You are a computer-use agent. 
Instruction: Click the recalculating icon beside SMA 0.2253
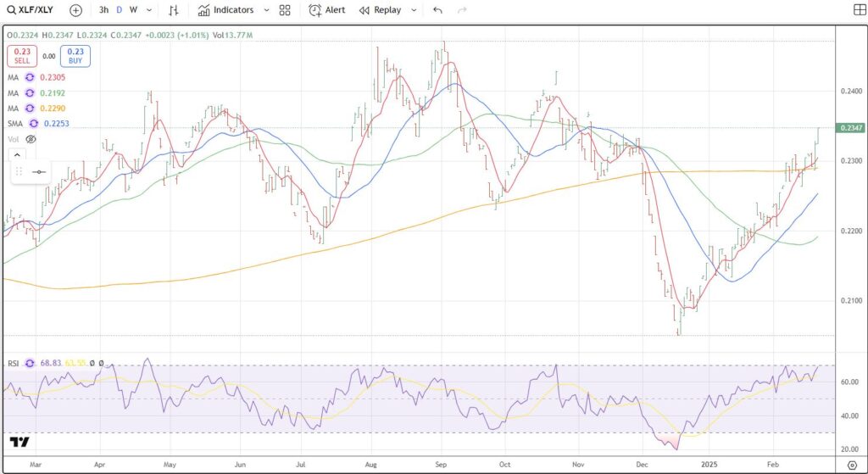[x=34, y=124]
